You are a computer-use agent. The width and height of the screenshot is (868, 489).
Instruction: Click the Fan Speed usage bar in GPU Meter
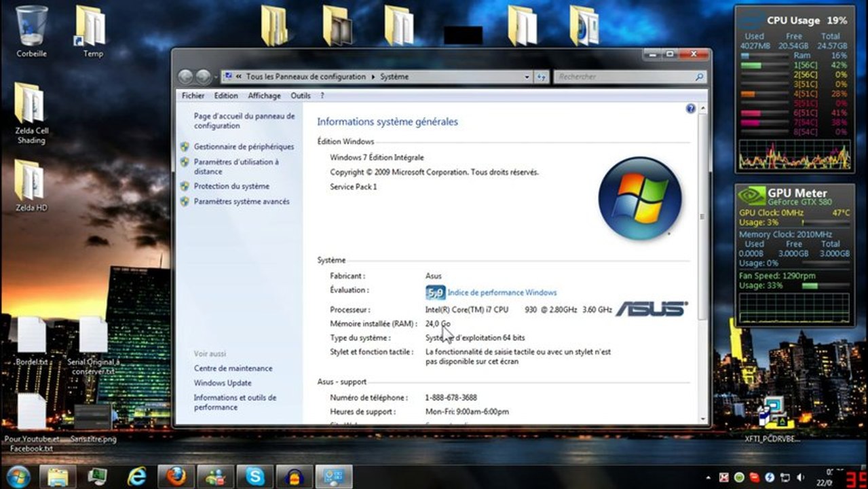pyautogui.click(x=825, y=286)
